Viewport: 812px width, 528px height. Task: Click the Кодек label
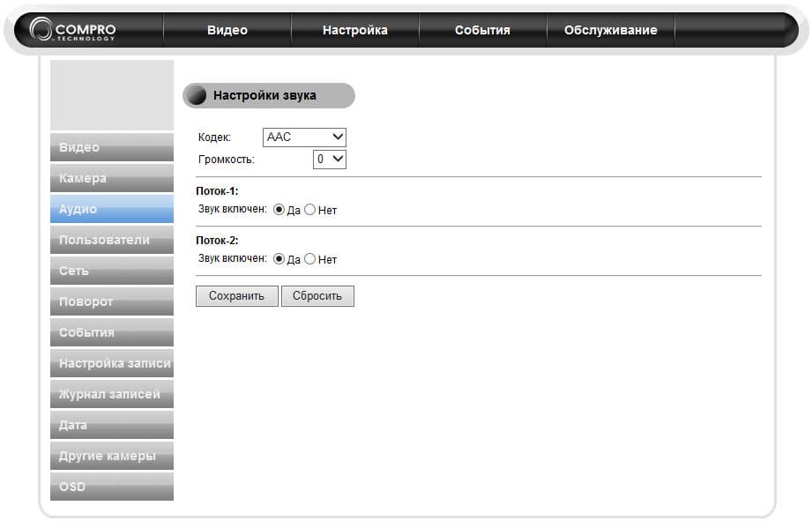pos(214,138)
